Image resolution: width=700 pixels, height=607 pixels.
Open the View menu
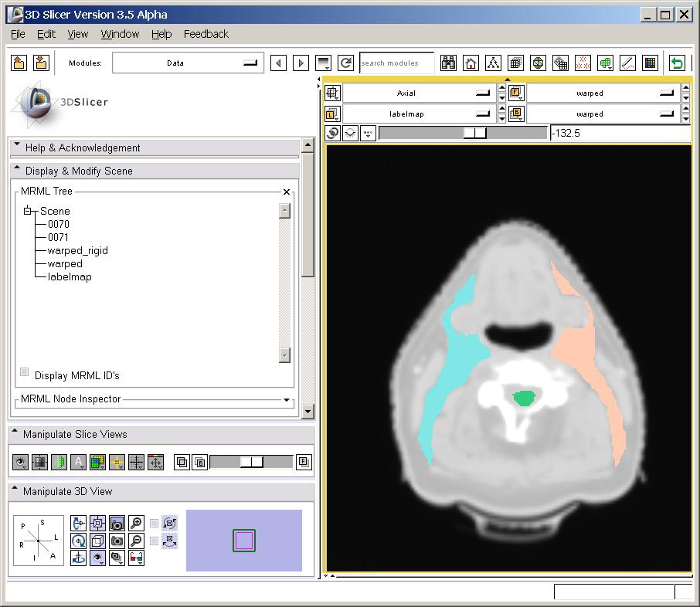77,34
